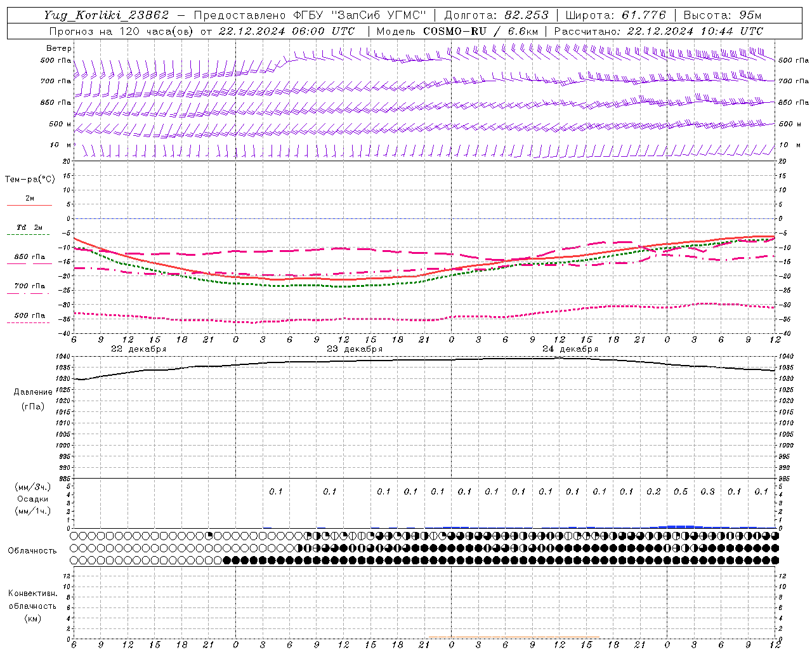Image resolution: width=812 pixels, height=650 pixels.
Task: Click the 0.2 precipitation value
Action: 653,492
